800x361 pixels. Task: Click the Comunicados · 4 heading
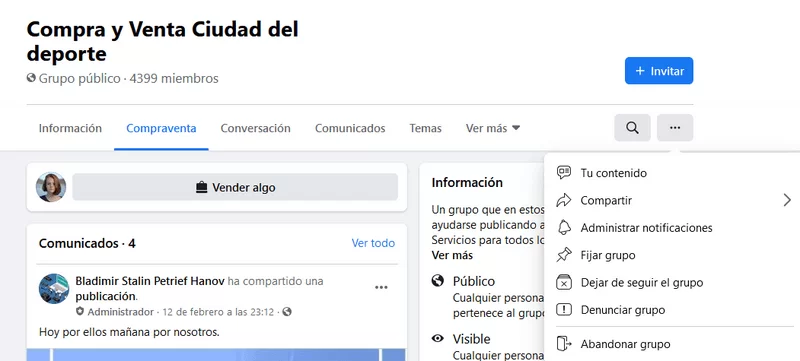[87, 243]
